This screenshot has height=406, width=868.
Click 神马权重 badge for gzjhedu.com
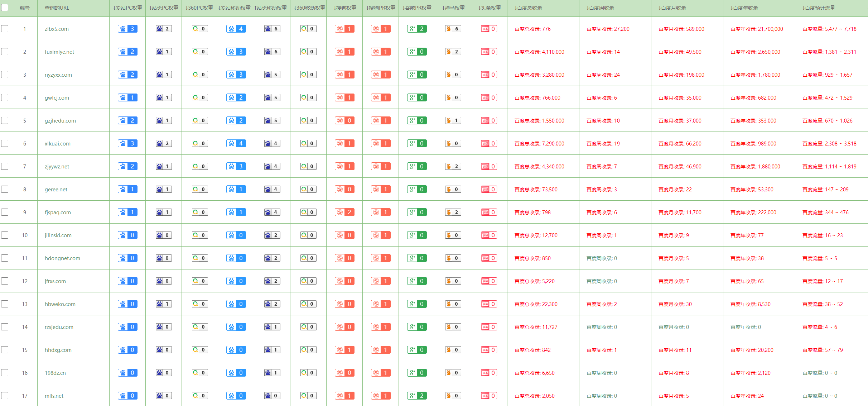coord(453,120)
